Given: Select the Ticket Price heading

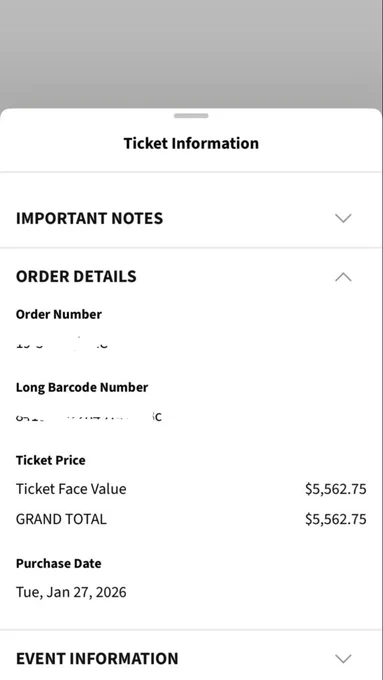Looking at the screenshot, I should point(51,460).
